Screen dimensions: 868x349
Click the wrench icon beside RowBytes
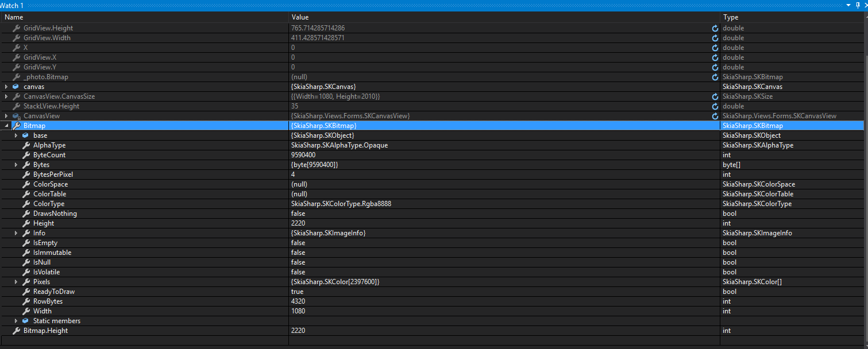point(26,301)
